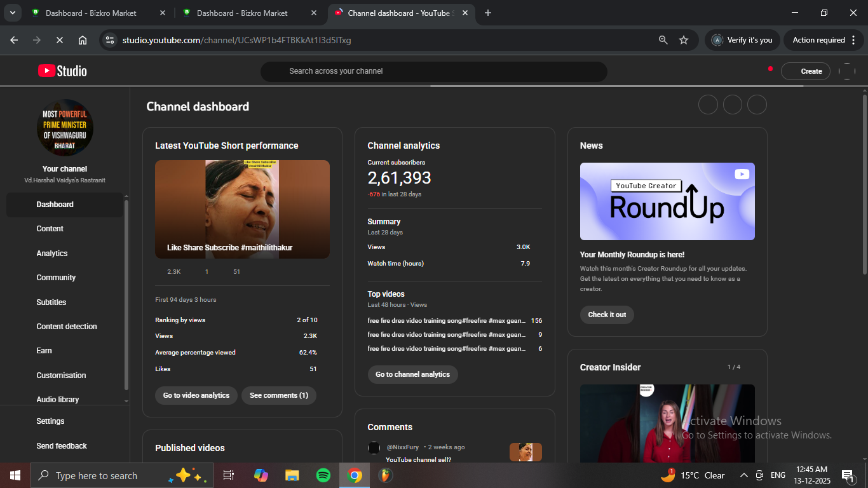The image size is (868, 488).
Task: Select Content in the left menu
Action: pos(50,229)
